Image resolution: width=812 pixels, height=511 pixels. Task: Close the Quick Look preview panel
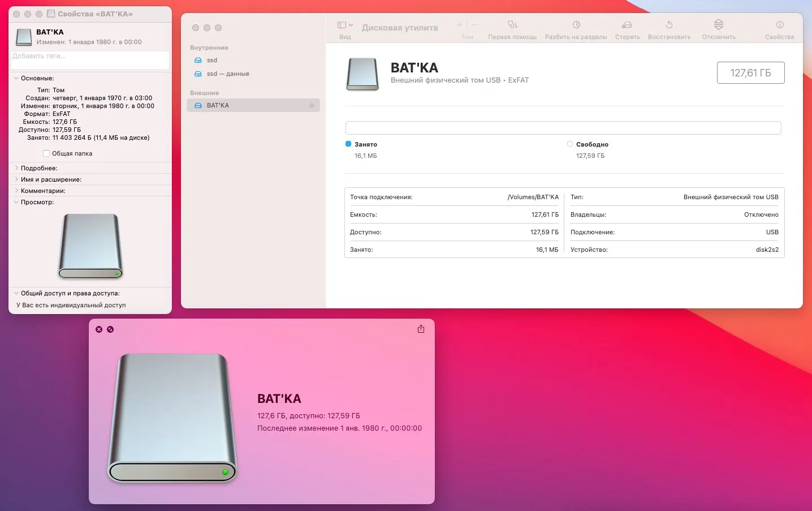pos(99,329)
